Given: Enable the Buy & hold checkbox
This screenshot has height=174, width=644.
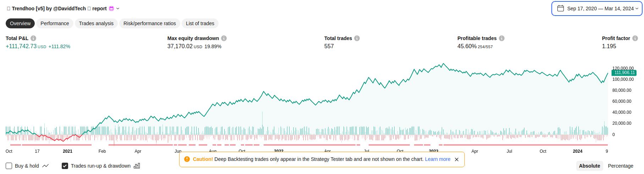Looking at the screenshot, I should 9,166.
